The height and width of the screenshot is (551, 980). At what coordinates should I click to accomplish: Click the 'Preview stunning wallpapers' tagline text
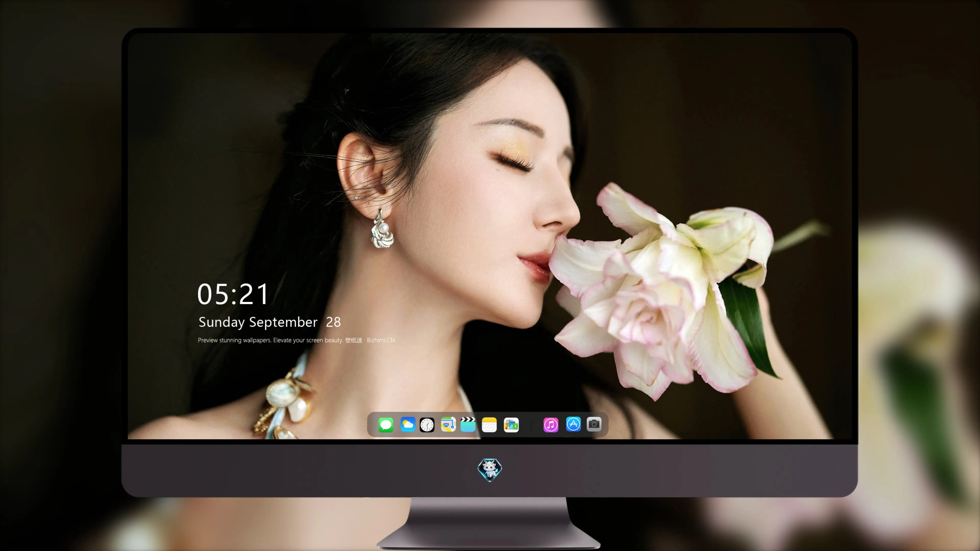click(x=296, y=340)
